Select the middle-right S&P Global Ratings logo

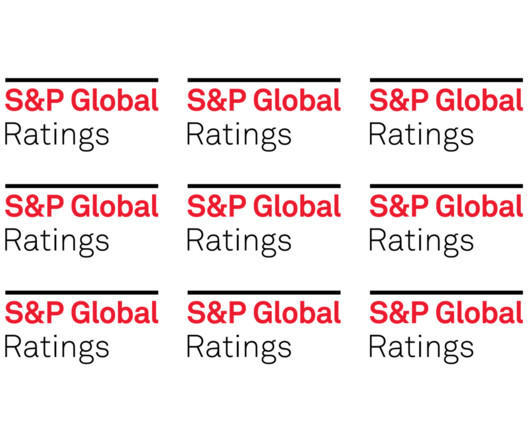pos(446,221)
